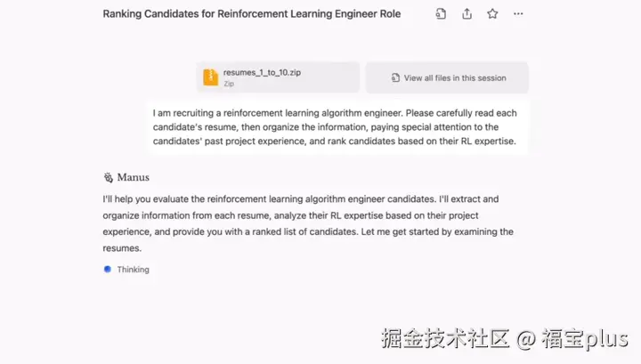The width and height of the screenshot is (641, 364).
Task: Click the document icon beside View all files
Action: (x=395, y=78)
